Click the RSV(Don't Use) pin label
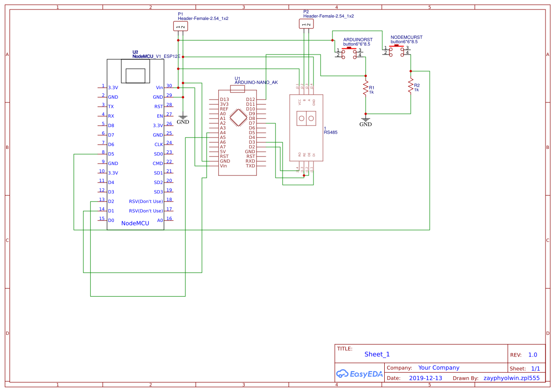555x392 pixels. pos(146,201)
